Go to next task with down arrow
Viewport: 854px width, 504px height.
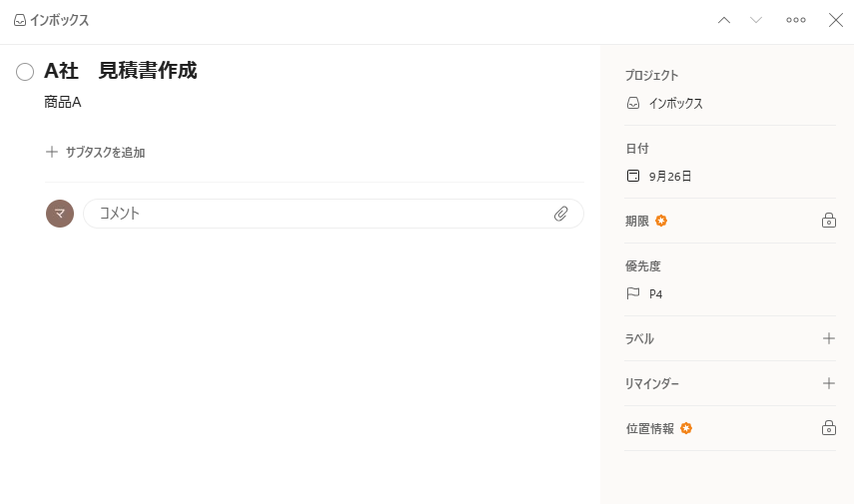click(x=756, y=20)
